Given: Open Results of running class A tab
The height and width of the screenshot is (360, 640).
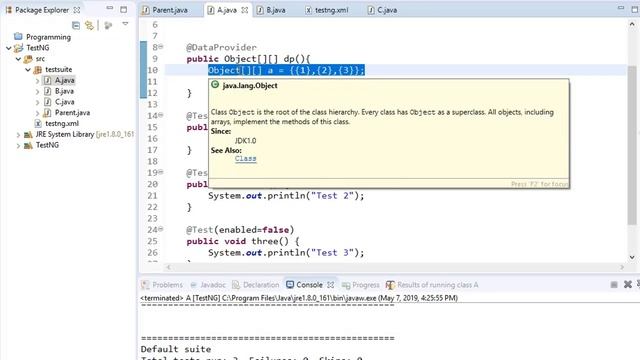Looking at the screenshot, I should coord(432,285).
